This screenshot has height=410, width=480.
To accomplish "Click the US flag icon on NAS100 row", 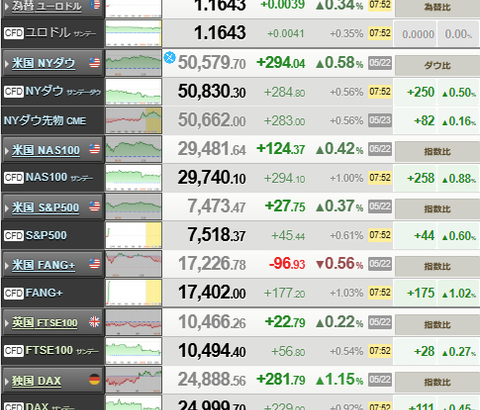I will click(95, 149).
